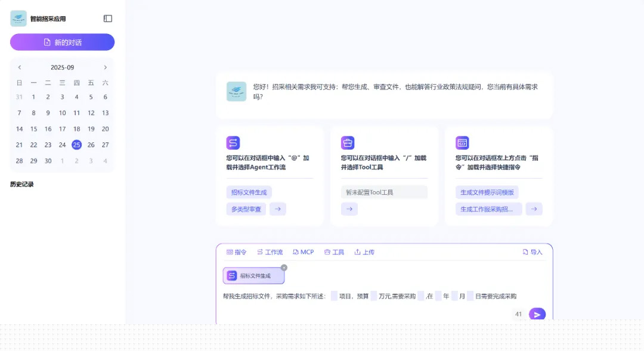Send the message with the purple arrow
Screen dimensions: 644x351
tap(537, 314)
